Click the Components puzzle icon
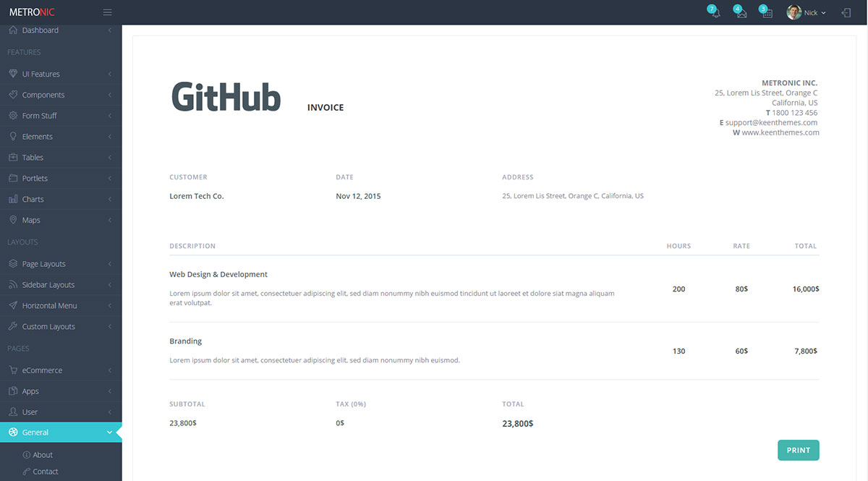Viewport: 868px width, 481px height. [x=13, y=95]
